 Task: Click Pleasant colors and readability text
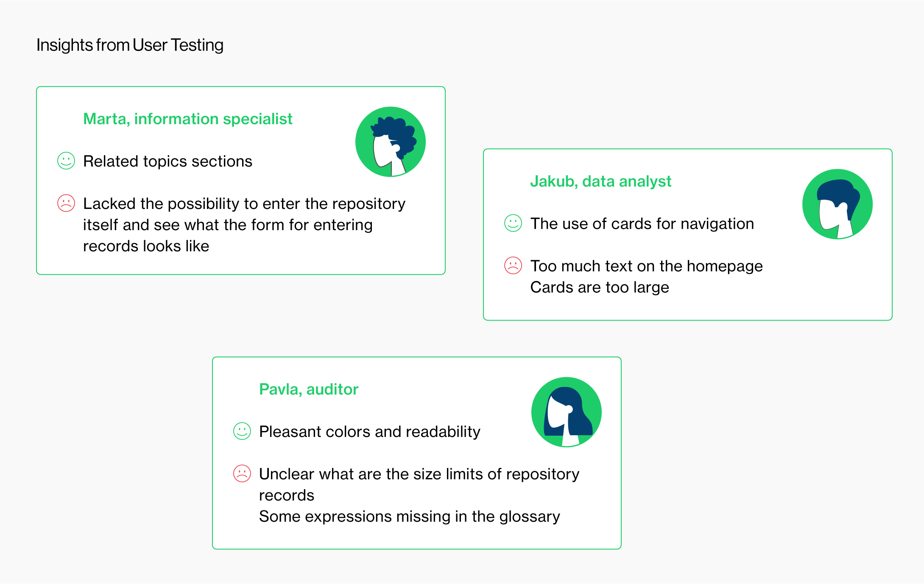click(x=370, y=432)
